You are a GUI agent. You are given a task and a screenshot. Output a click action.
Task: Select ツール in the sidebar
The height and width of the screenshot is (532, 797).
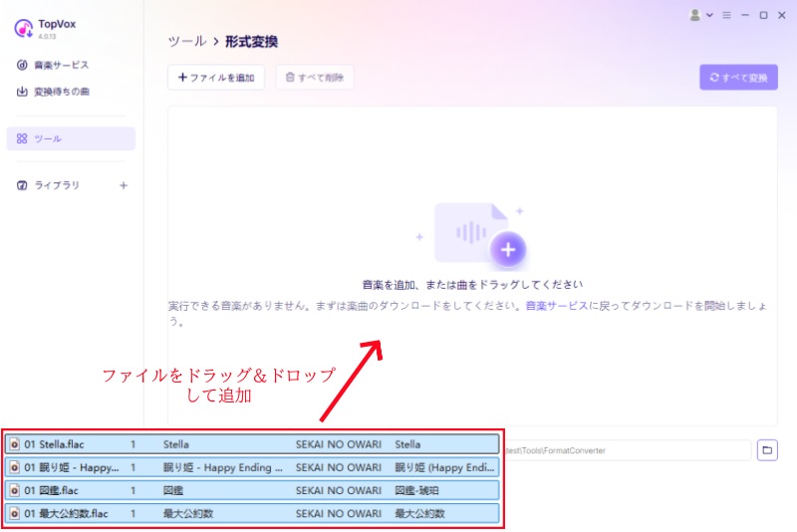tap(71, 138)
